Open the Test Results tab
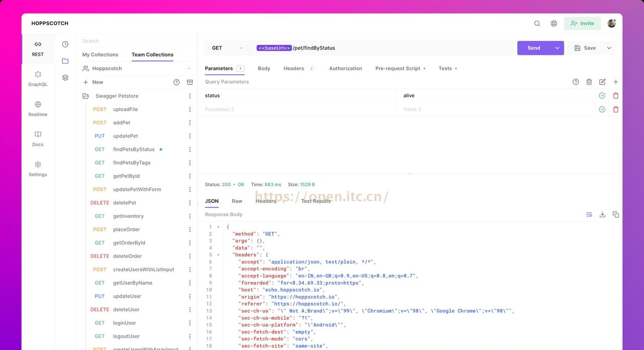Viewport: 644px width, 350px height. 316,201
